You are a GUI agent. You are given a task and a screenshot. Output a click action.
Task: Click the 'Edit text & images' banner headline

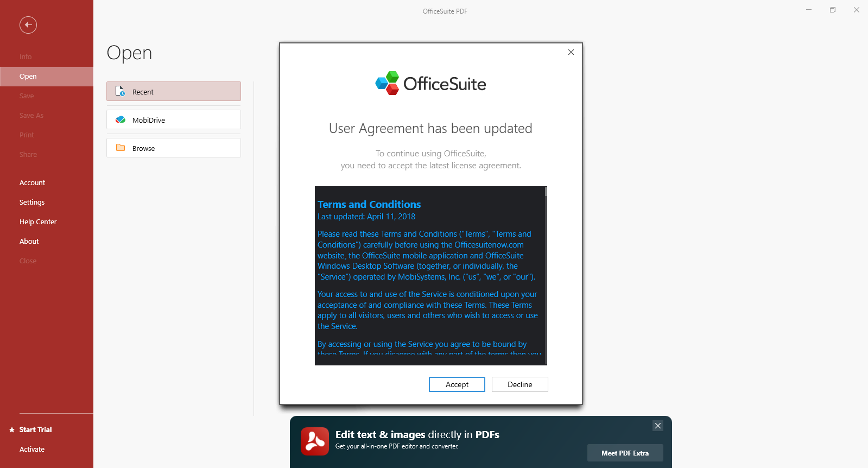tap(417, 435)
